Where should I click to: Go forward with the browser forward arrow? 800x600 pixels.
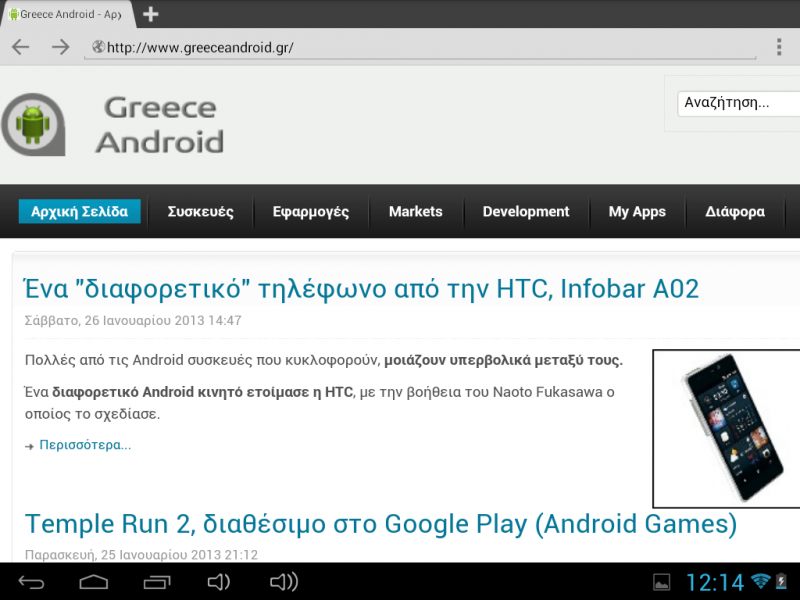[x=61, y=47]
